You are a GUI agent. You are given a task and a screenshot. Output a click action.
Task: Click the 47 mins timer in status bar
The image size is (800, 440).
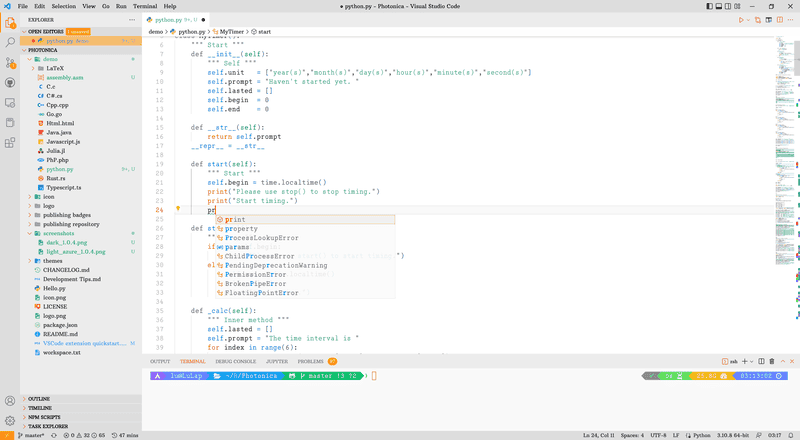[125, 435]
